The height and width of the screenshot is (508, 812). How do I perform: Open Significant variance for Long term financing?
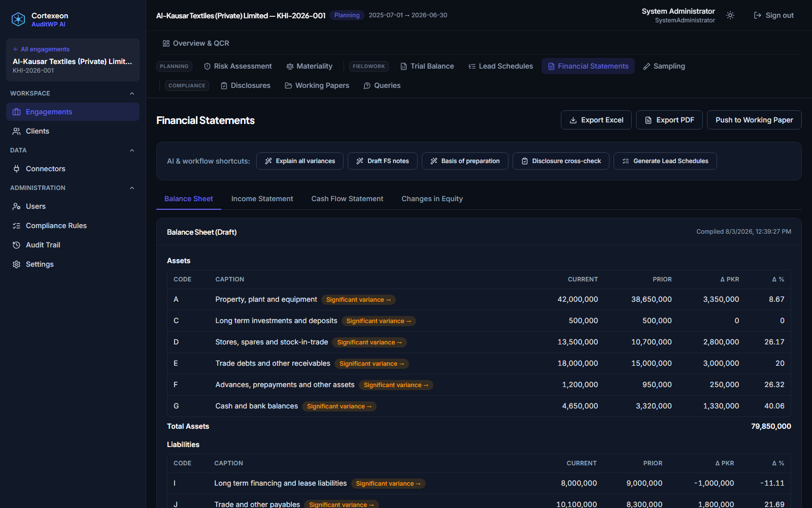[x=388, y=484]
